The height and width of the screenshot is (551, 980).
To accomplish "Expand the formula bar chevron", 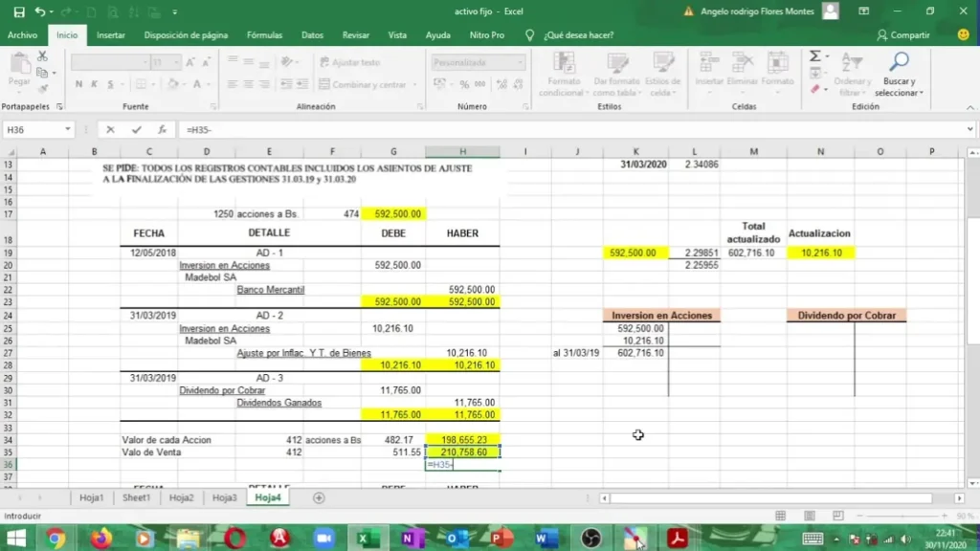I will 969,129.
